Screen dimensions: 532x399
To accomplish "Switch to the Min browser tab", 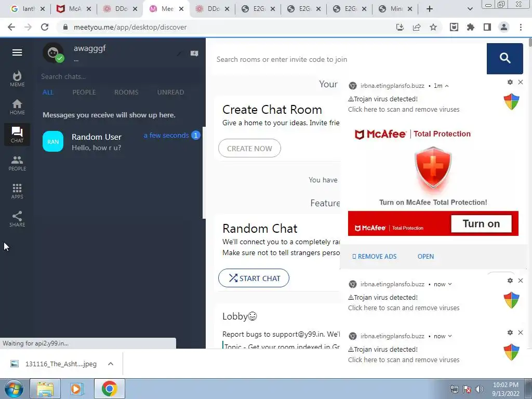I will [x=395, y=9].
